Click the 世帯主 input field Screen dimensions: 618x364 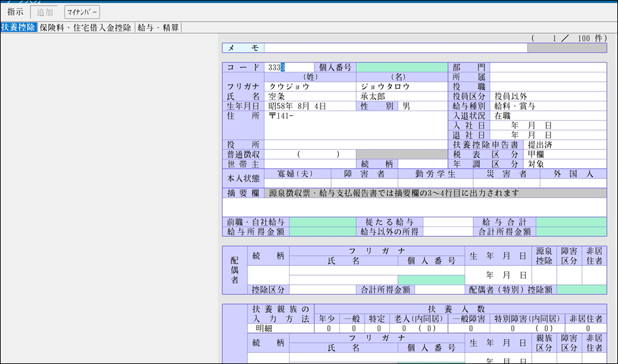[310, 164]
